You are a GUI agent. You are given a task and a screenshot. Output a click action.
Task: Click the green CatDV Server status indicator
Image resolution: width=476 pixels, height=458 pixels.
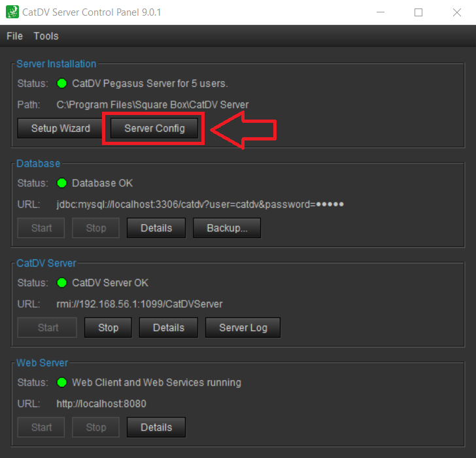pyautogui.click(x=62, y=282)
